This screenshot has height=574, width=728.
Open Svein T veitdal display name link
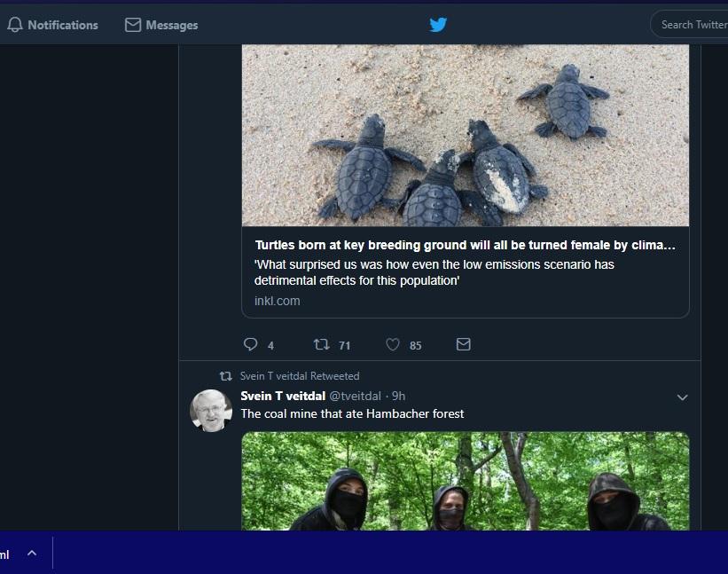tap(283, 397)
